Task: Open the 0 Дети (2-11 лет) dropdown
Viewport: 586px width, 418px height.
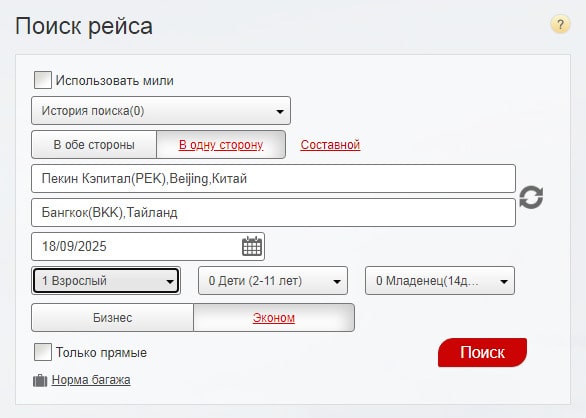Action: (273, 280)
